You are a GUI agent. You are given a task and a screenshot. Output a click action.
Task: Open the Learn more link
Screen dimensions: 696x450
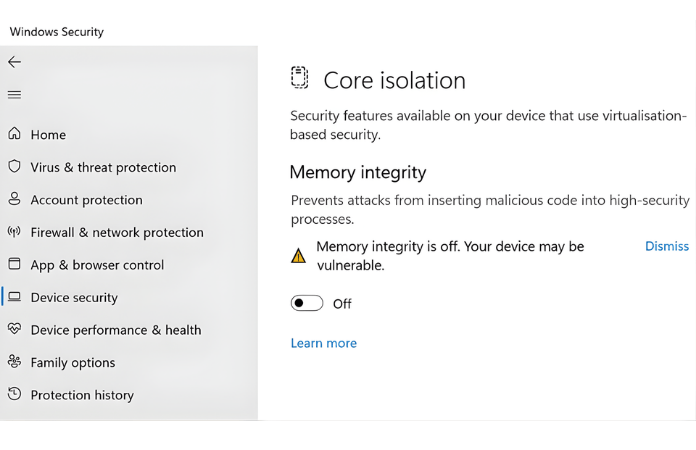pos(323,343)
